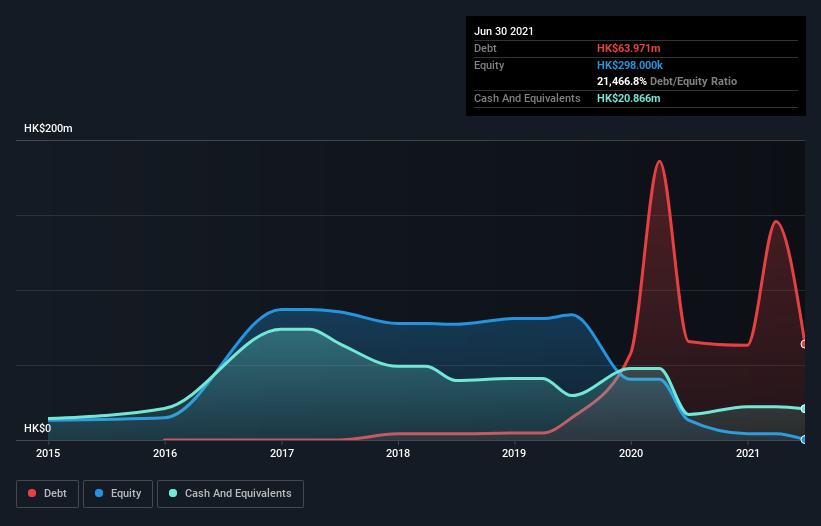The width and height of the screenshot is (821, 526).
Task: Select the 2018 x-axis label
Action: click(x=398, y=453)
